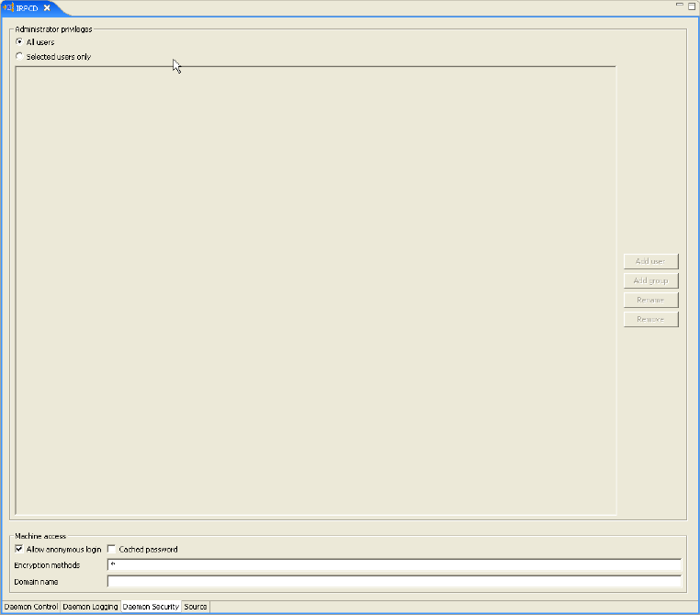The image size is (700, 615).
Task: Click the Rename button
Action: 650,300
